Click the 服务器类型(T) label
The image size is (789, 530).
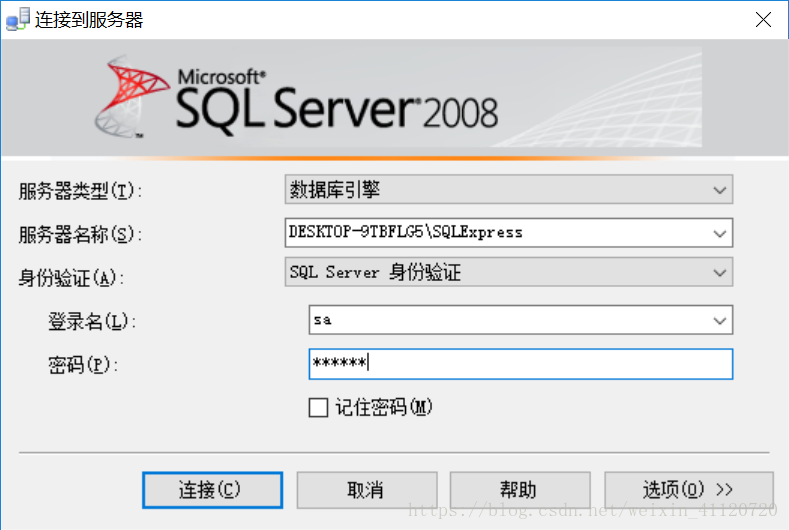(80, 191)
